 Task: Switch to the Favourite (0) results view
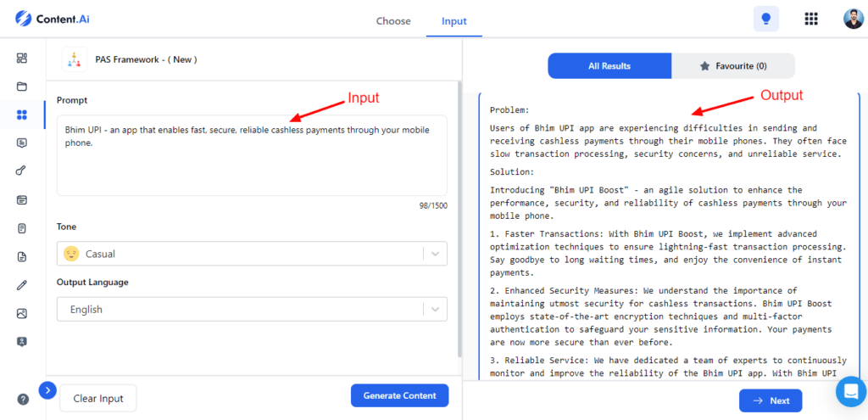tap(733, 65)
